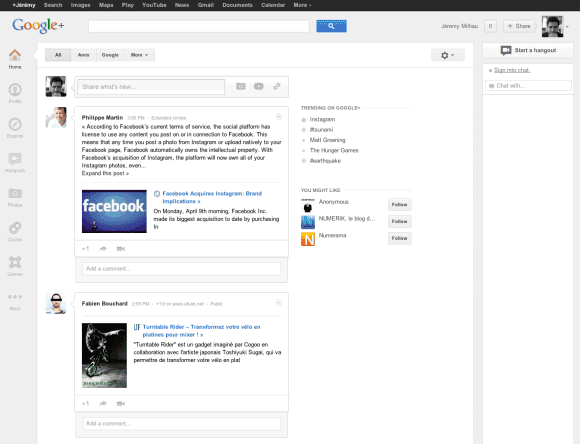
Task: Open trending topic #earthquake
Action: 325,161
